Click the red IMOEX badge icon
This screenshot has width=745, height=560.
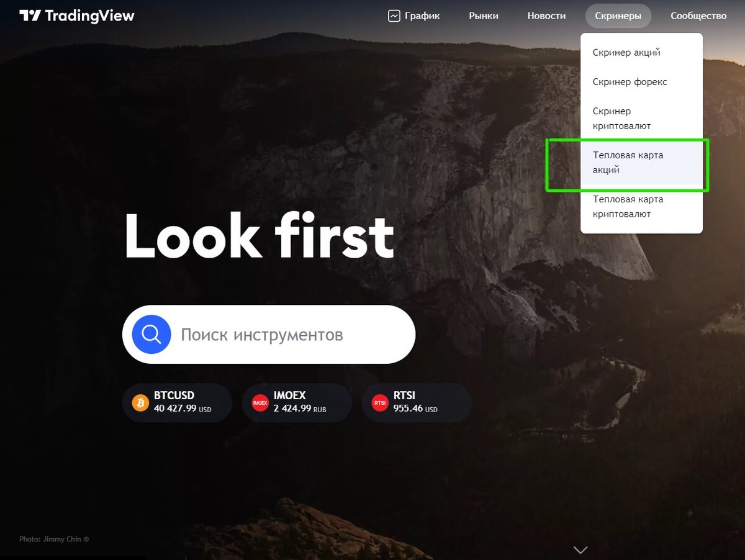click(260, 403)
